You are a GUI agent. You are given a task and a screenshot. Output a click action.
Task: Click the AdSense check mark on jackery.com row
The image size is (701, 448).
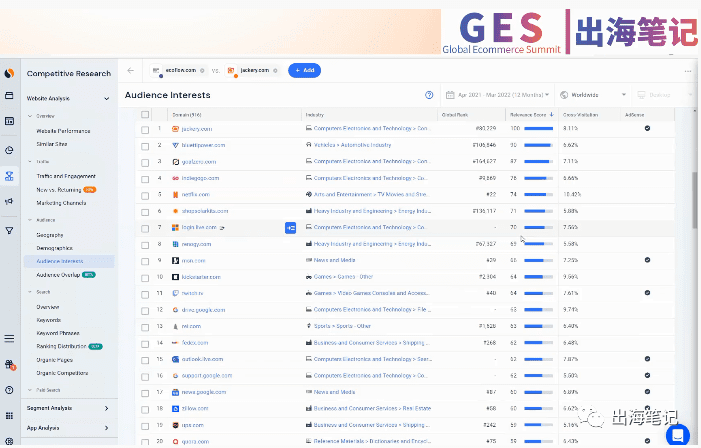647,128
